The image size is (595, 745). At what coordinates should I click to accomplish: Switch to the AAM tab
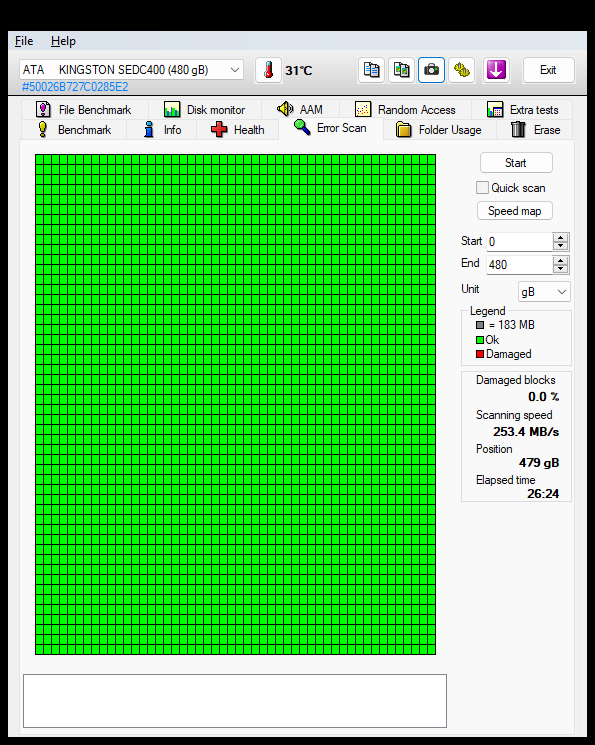(300, 110)
